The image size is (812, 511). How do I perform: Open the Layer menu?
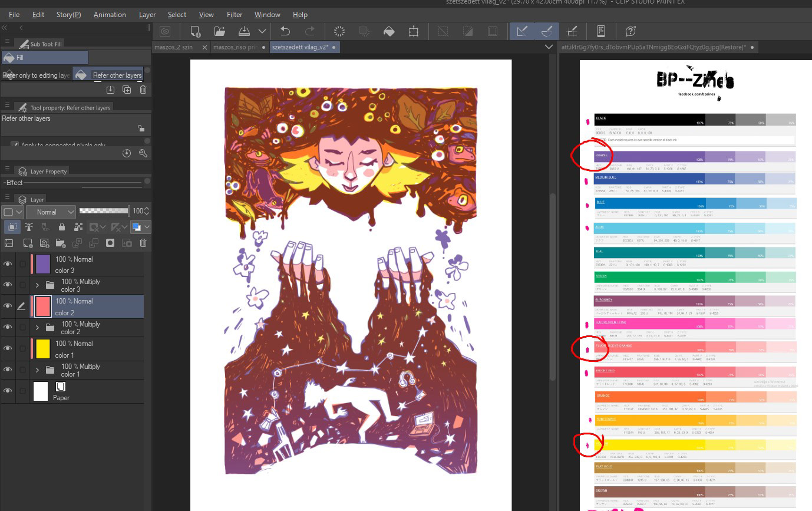point(147,14)
